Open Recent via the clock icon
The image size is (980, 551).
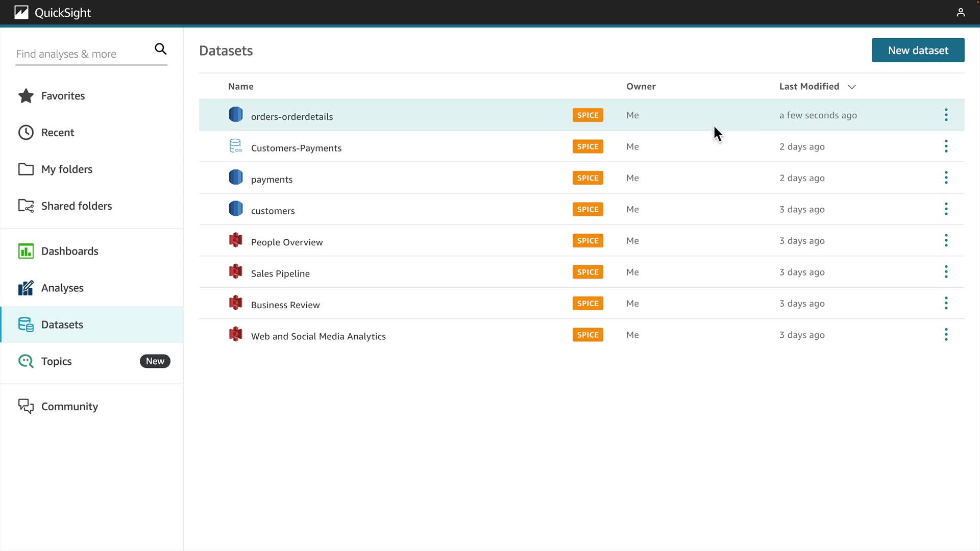[26, 133]
